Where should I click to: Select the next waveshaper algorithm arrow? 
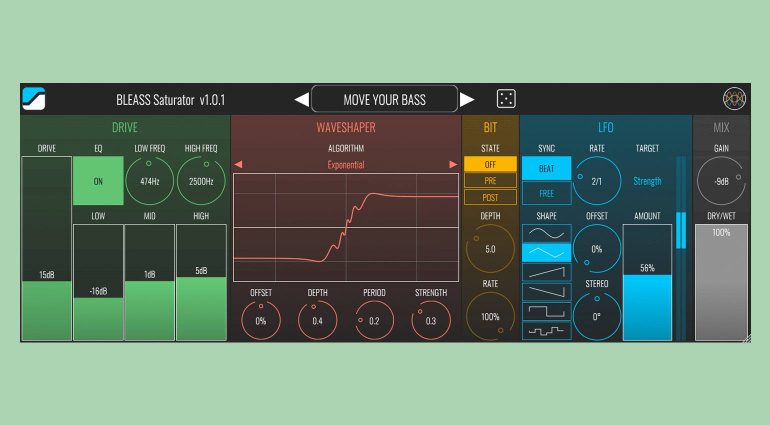coord(453,165)
